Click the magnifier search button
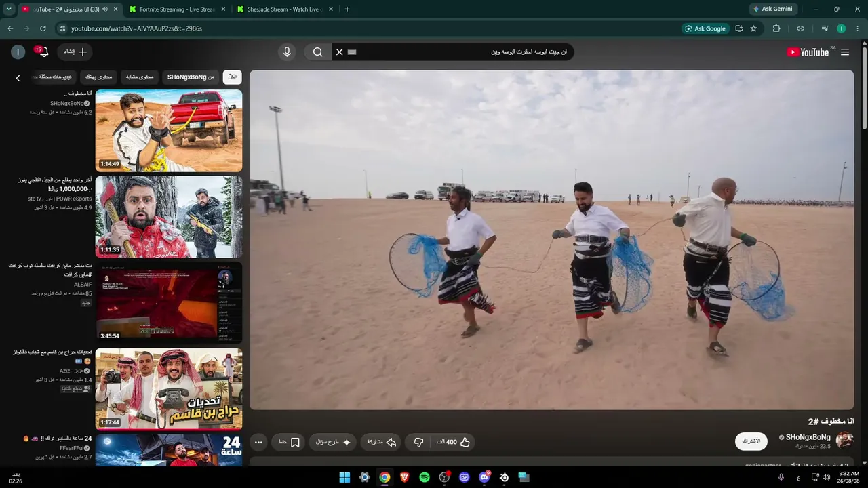Viewport: 868px width, 488px height. click(317, 52)
